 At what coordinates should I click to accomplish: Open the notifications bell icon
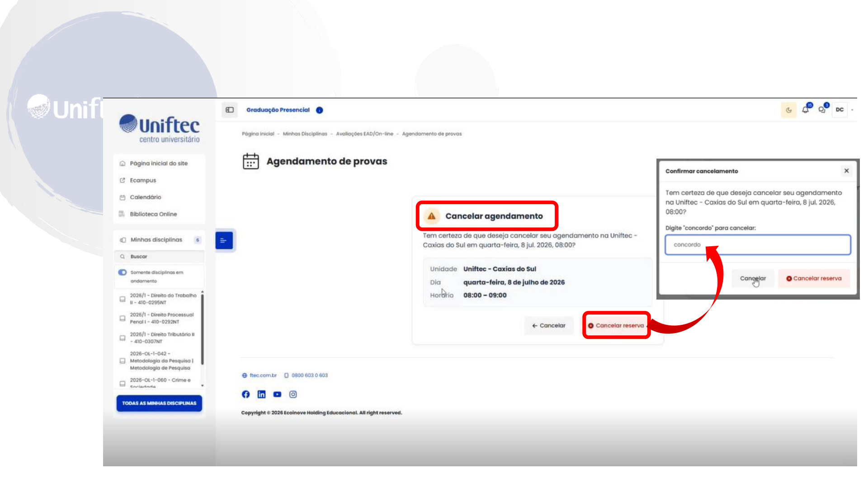click(x=806, y=109)
